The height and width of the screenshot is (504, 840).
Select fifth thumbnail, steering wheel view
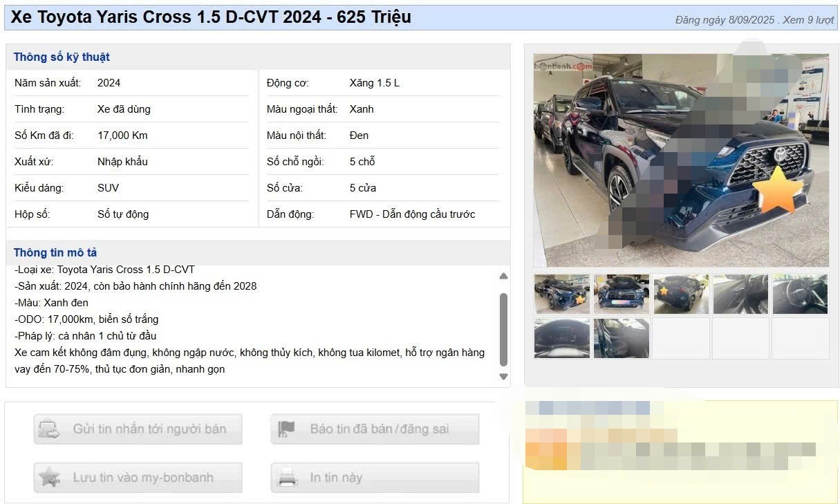(800, 294)
